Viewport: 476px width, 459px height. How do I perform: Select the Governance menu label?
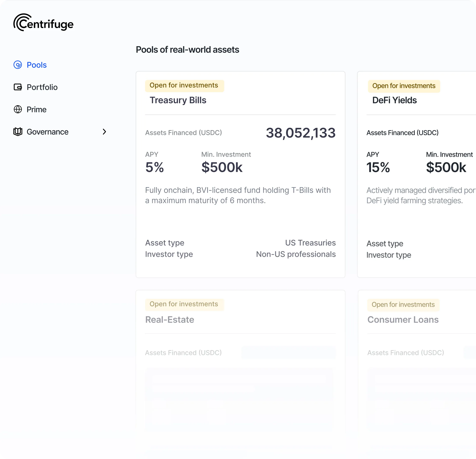47,132
